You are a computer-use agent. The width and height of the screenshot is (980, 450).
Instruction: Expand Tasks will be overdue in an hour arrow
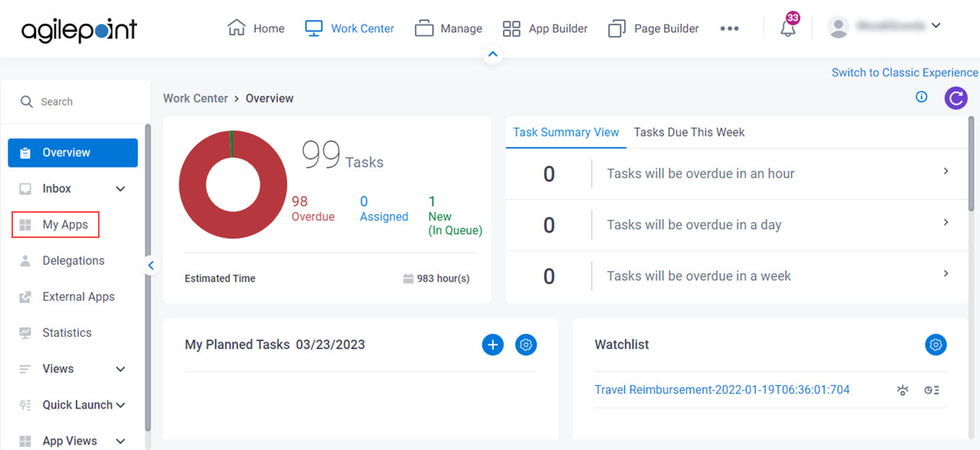[x=946, y=171]
